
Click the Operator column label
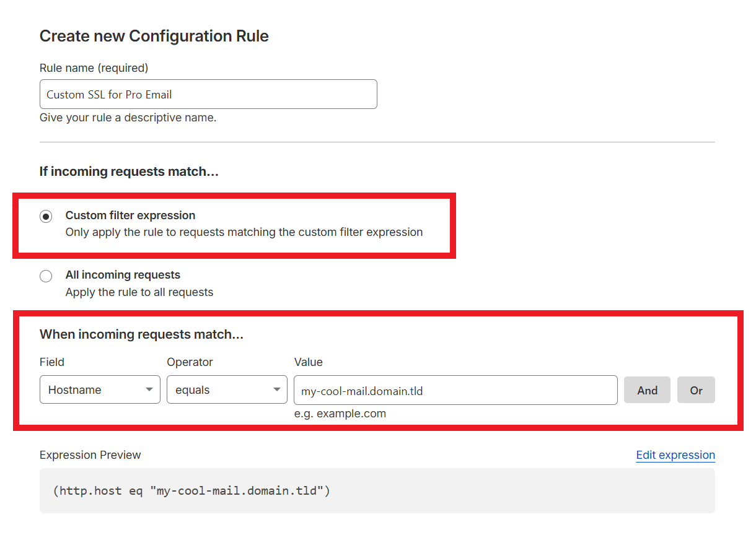[x=190, y=362]
